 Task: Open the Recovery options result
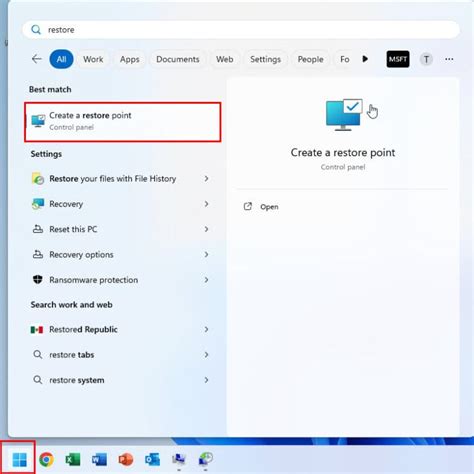coord(120,254)
